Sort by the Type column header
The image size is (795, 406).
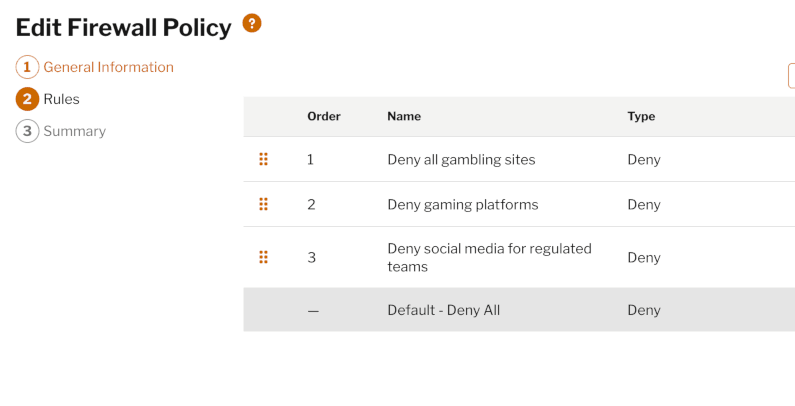click(641, 116)
